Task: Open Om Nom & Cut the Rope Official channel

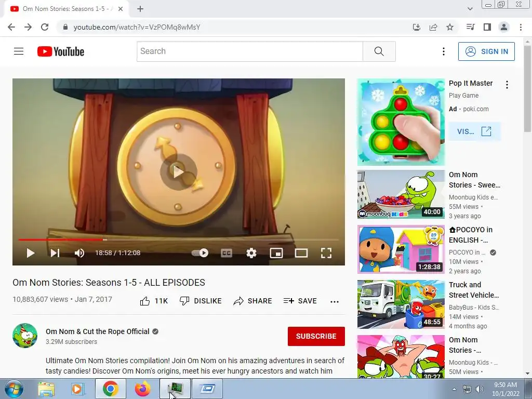Action: coord(97,331)
